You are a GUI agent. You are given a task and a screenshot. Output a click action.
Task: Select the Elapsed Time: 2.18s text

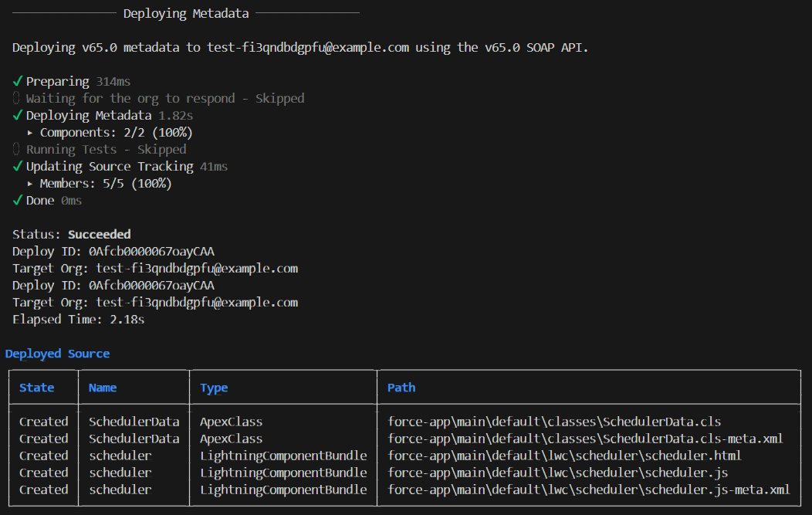tap(78, 319)
